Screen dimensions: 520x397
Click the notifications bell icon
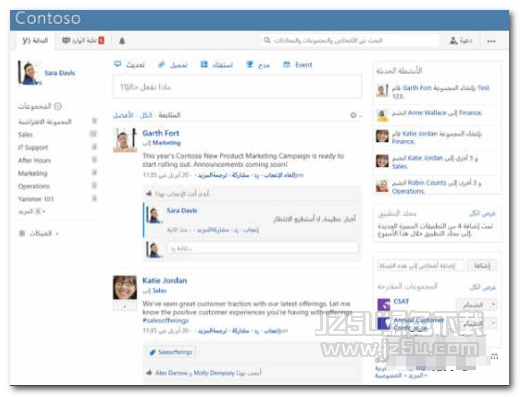coord(122,41)
